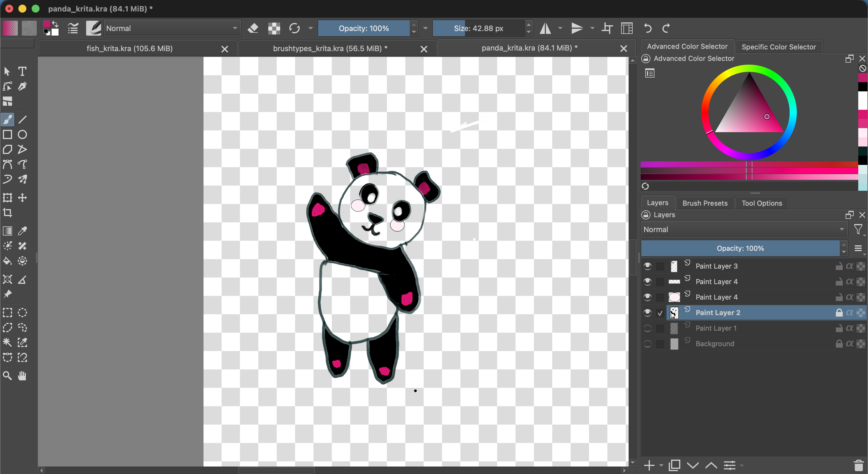Select the Elliptical Selection tool
The image size is (868, 474).
point(22,313)
